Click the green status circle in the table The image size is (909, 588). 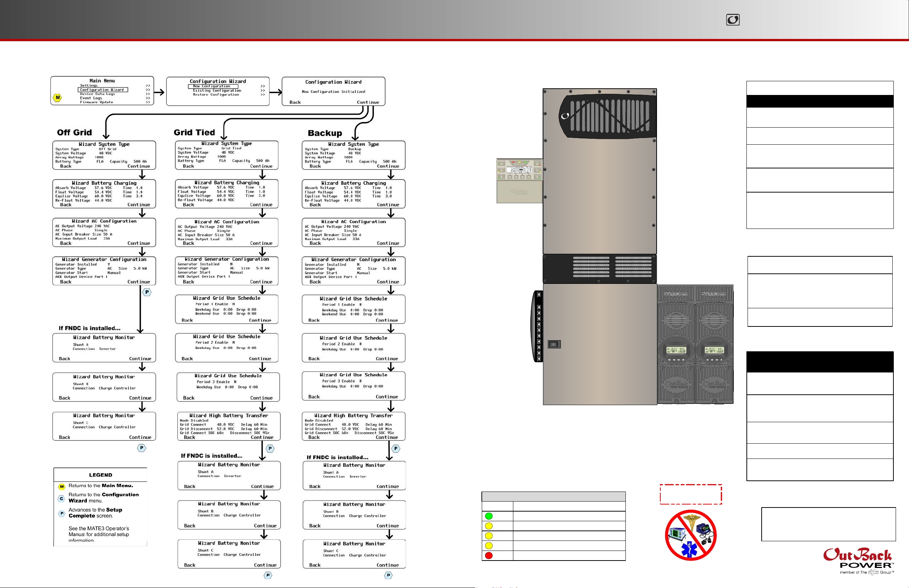(x=488, y=516)
